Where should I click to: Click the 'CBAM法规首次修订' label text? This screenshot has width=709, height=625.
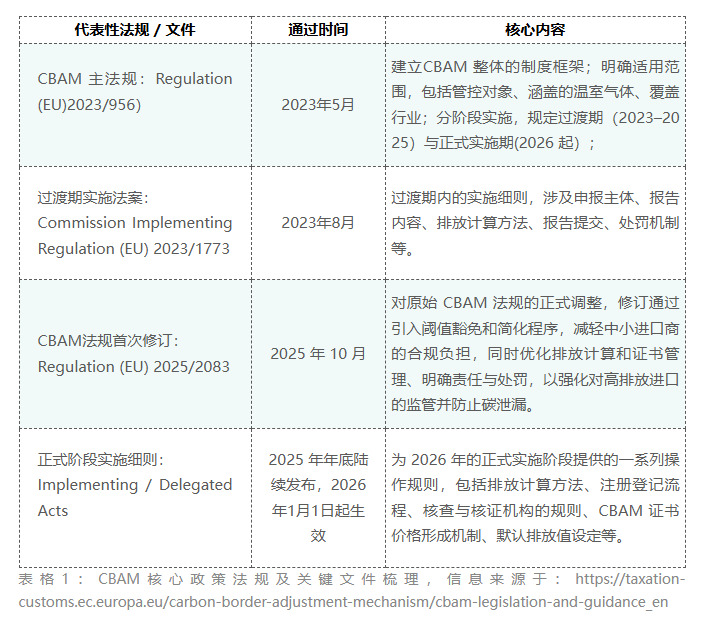[x=108, y=341]
